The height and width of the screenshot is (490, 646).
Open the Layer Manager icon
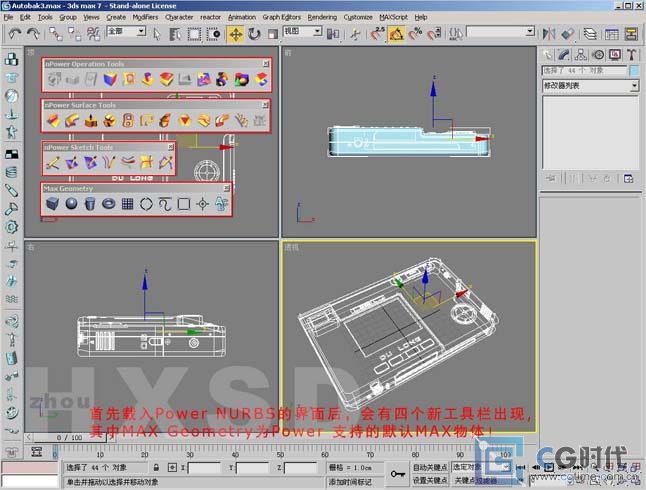[x=590, y=34]
